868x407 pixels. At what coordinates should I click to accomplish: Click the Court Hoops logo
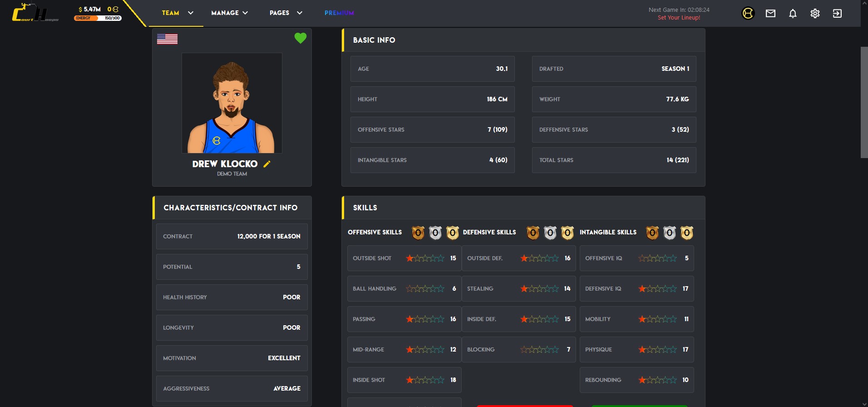[35, 13]
